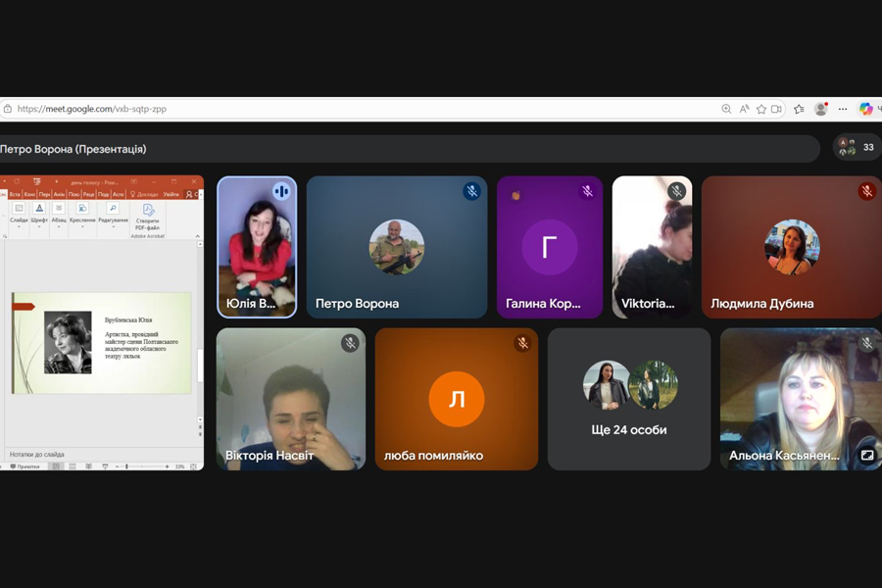Click PowerPoint vertical scrollbar down arrow
Viewport: 882px width, 588px height.
point(200,419)
